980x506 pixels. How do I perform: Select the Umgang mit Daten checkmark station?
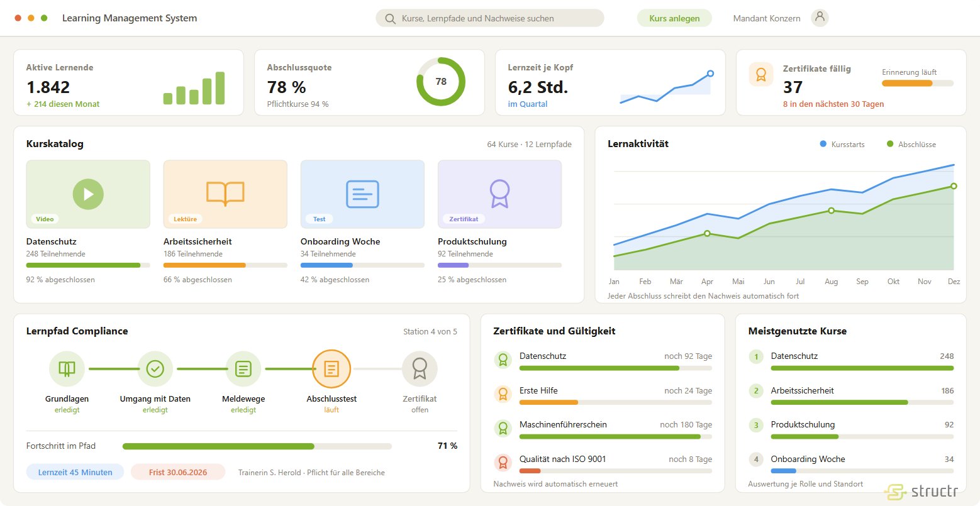(155, 369)
